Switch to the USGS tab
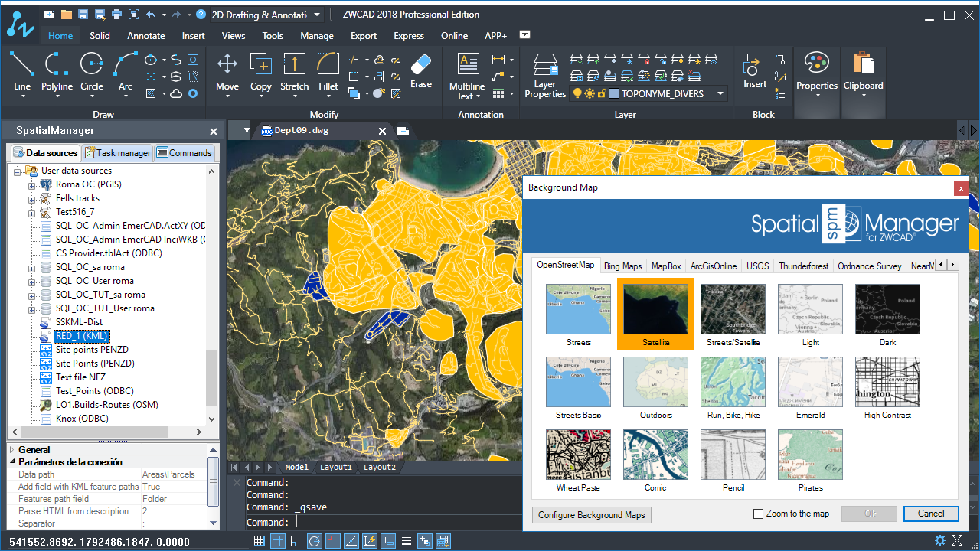The width and height of the screenshot is (980, 551). pyautogui.click(x=758, y=266)
